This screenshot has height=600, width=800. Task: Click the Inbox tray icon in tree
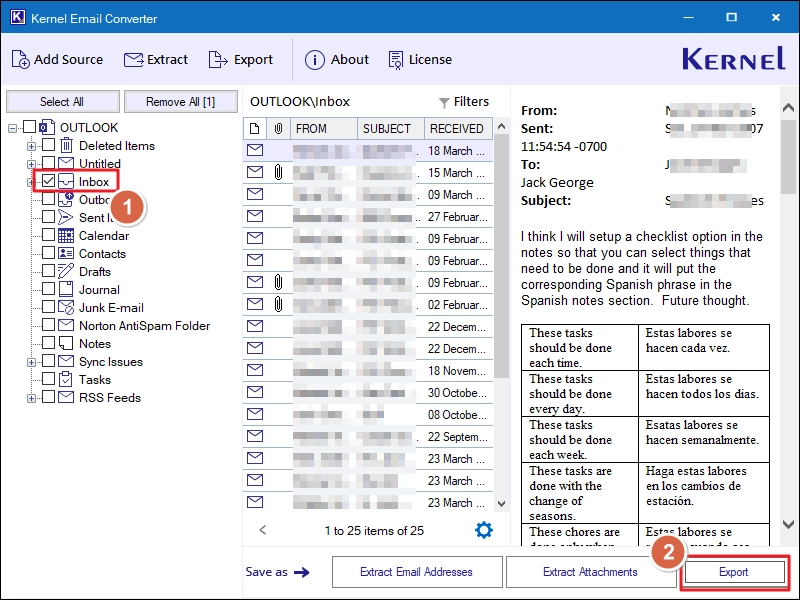66,181
